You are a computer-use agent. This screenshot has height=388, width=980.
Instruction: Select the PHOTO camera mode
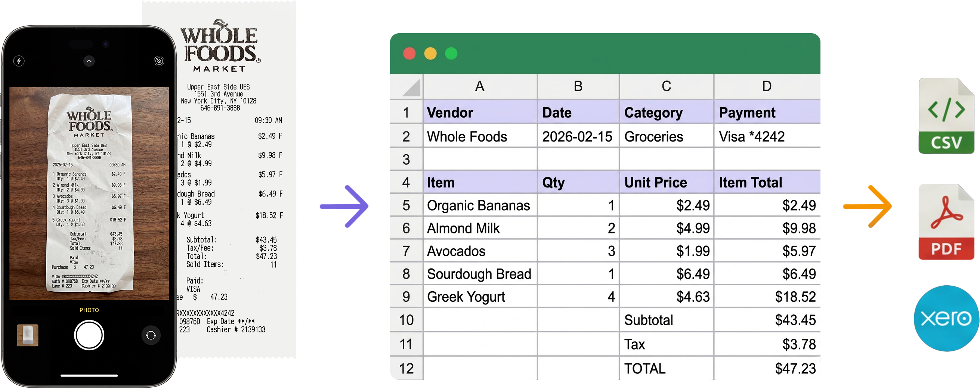point(89,310)
